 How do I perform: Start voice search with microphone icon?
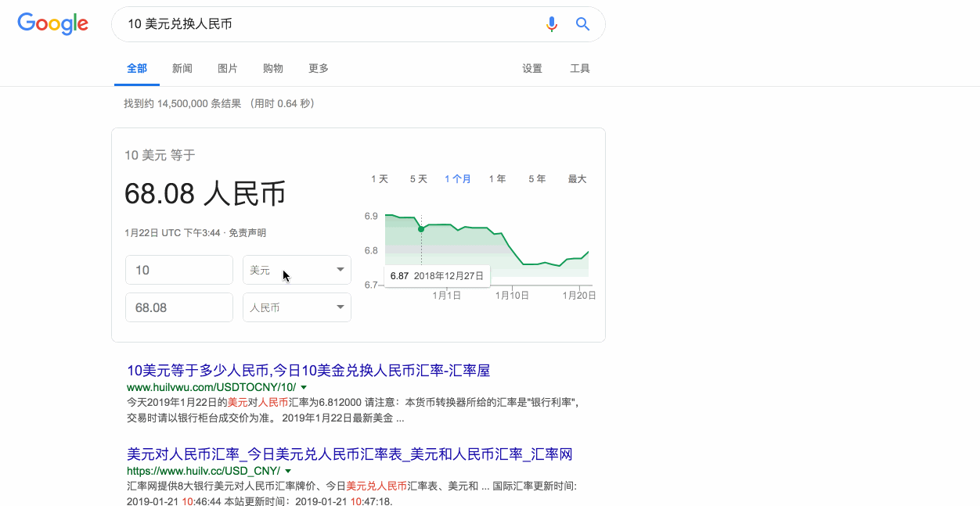[552, 24]
